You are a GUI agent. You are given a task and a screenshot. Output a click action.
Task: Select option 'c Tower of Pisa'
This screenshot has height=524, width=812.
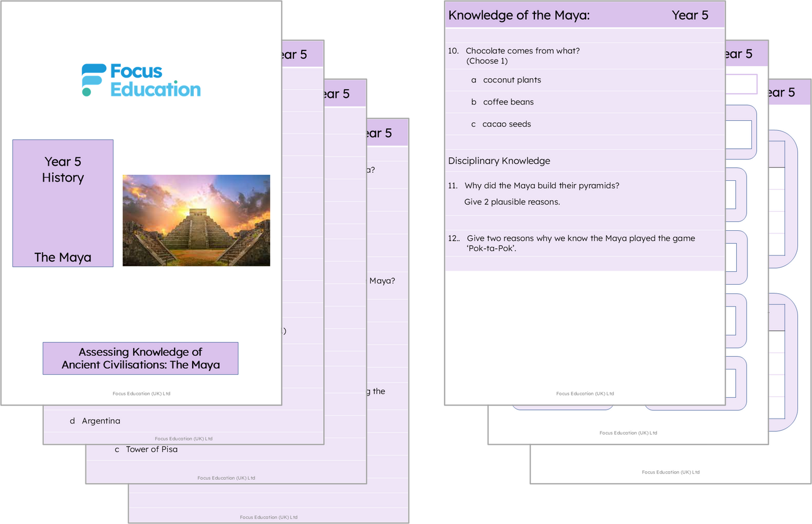pos(151,449)
